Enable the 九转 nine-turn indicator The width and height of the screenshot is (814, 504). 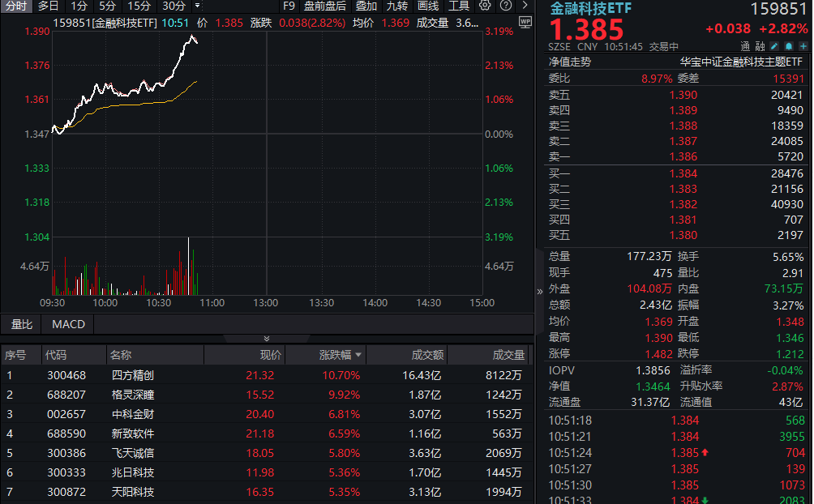(398, 6)
